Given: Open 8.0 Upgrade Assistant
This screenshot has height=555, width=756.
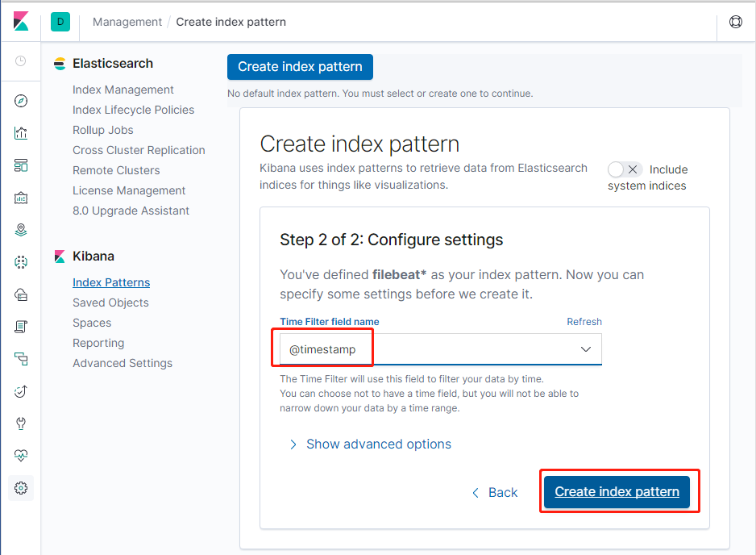Looking at the screenshot, I should point(131,211).
